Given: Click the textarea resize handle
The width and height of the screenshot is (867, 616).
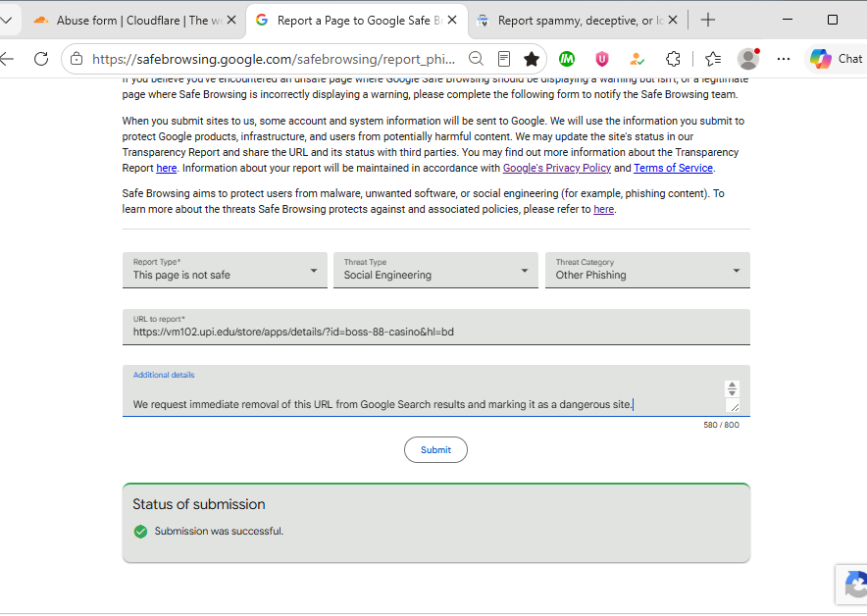Looking at the screenshot, I should click(734, 407).
